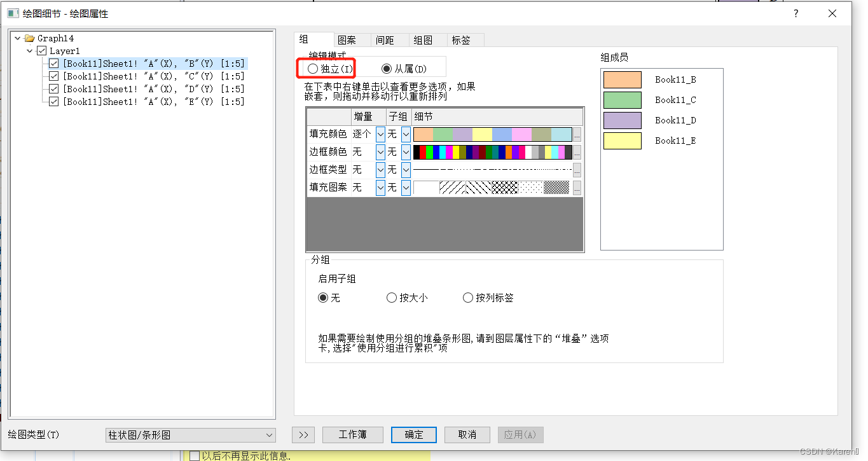Collapse the Graph14 tree node
This screenshot has width=868, height=461.
[17, 38]
